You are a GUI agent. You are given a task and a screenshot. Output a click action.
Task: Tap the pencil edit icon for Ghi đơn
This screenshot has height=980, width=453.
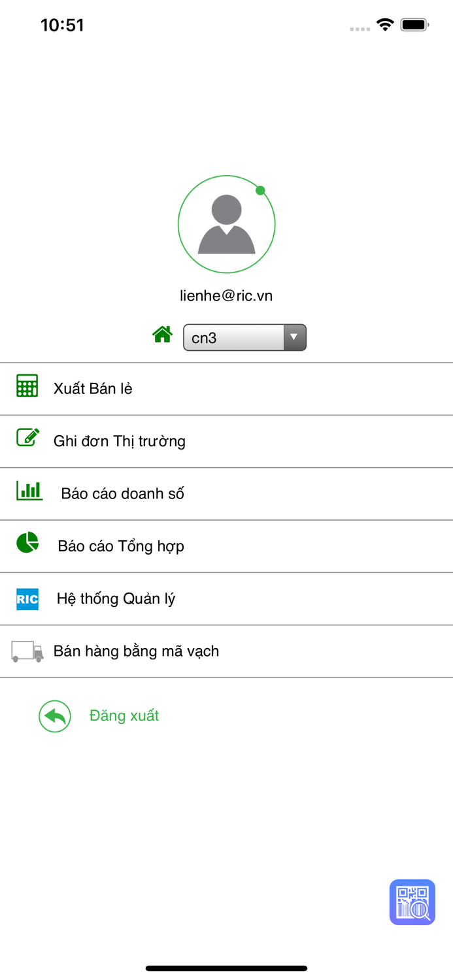point(27,438)
